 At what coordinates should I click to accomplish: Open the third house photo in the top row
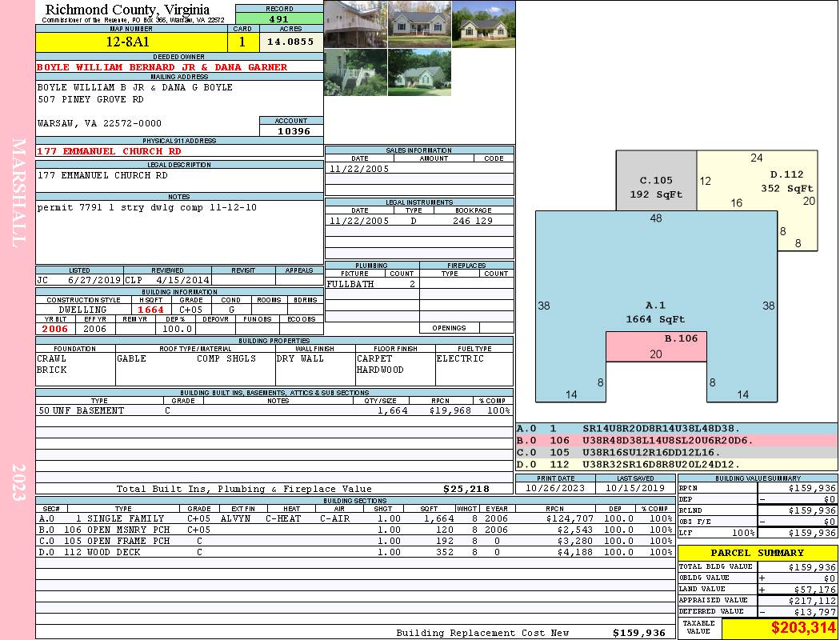tap(484, 24)
